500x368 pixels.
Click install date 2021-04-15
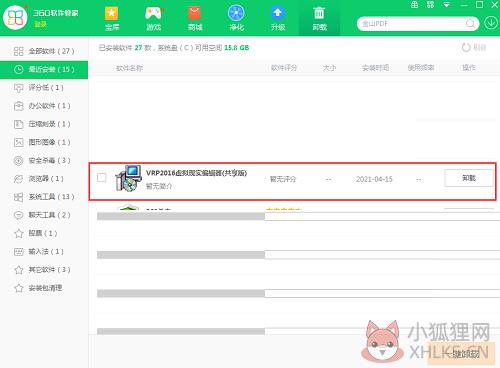374,179
